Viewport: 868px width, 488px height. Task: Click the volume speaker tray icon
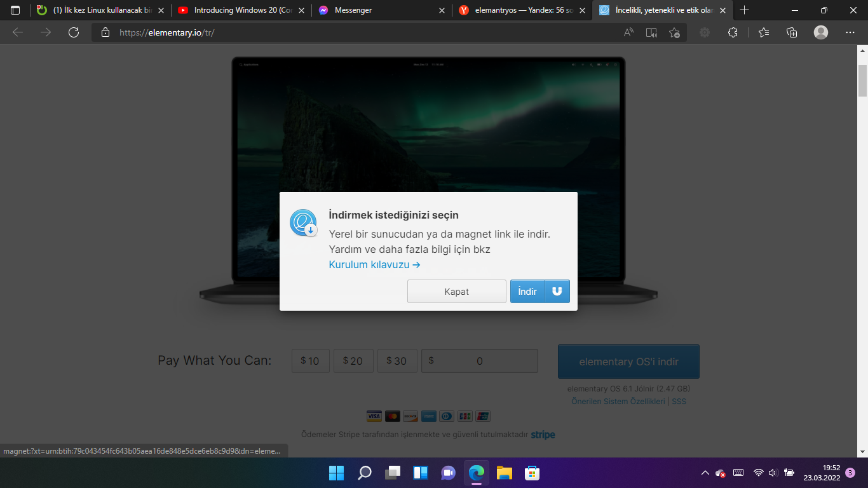tap(773, 473)
